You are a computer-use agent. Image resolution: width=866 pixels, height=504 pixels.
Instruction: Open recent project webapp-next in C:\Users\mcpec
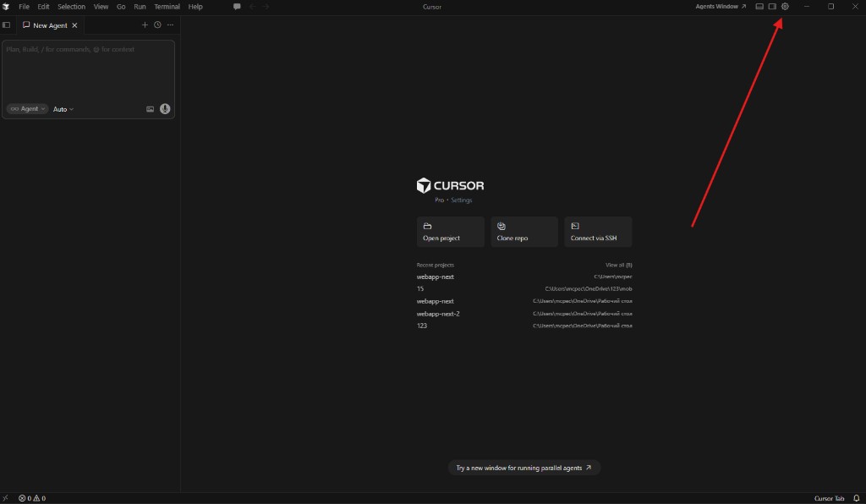pos(524,277)
